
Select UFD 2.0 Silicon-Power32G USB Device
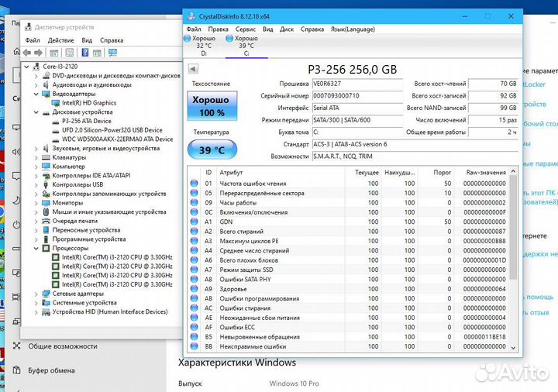[112, 130]
